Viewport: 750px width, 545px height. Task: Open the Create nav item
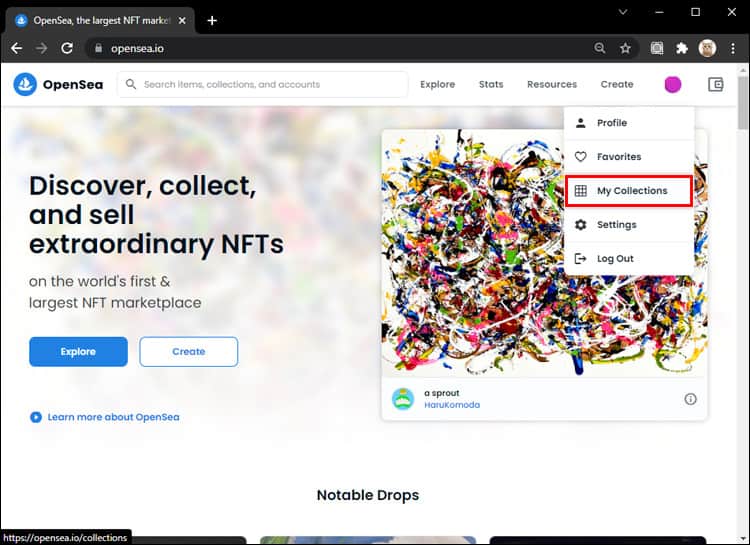coord(617,84)
